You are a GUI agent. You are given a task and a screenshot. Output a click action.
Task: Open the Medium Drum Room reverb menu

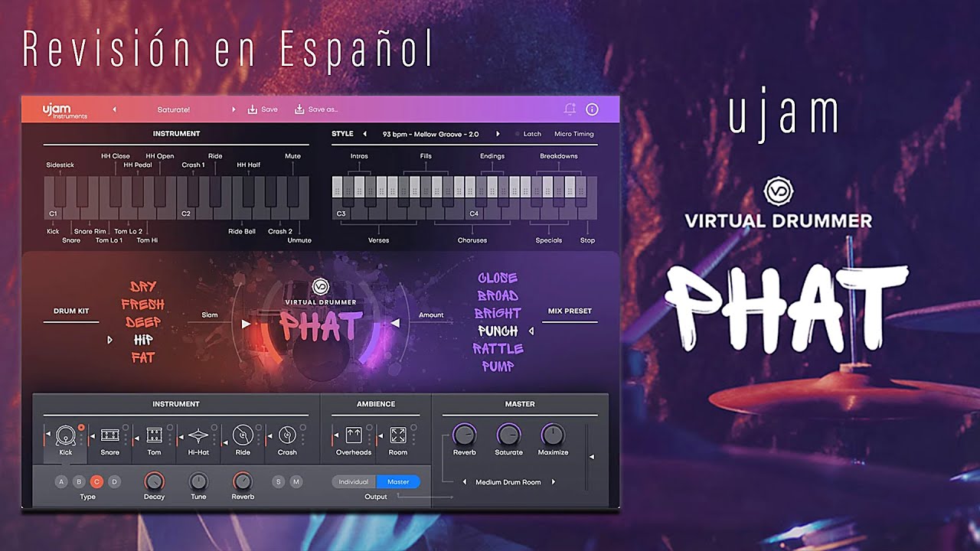(x=508, y=483)
